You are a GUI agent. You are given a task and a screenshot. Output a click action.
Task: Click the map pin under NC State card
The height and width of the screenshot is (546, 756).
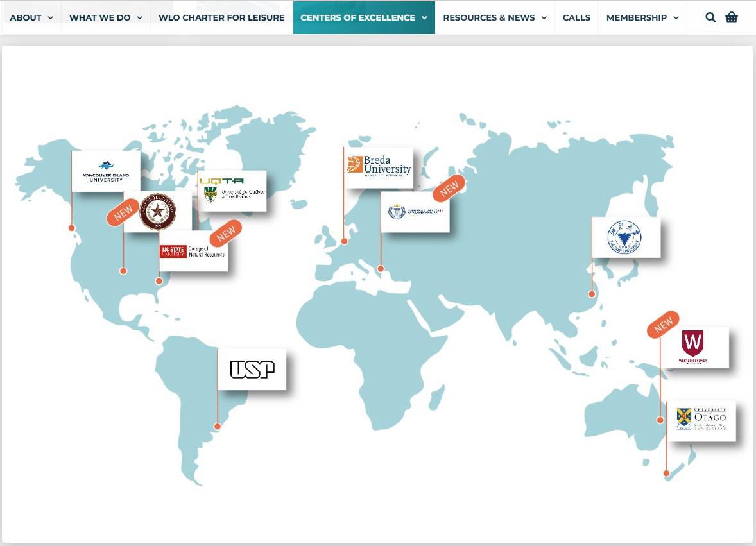(159, 281)
